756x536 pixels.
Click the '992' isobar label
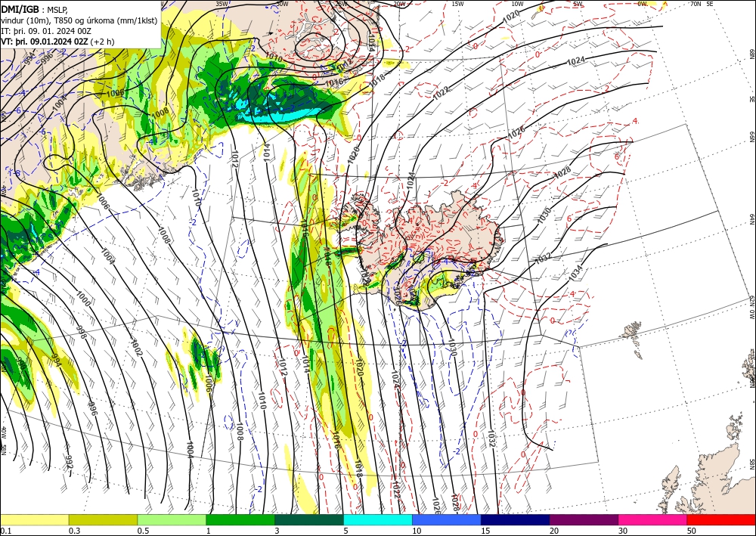tap(69, 462)
